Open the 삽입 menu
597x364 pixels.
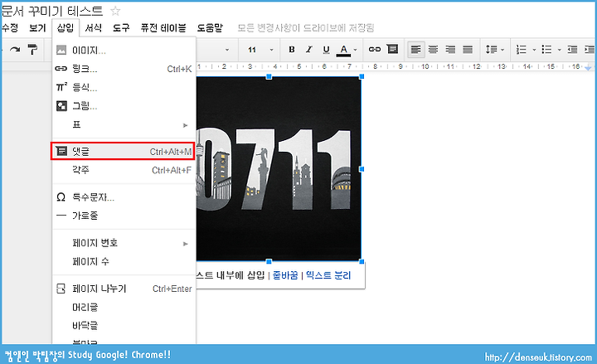click(x=66, y=28)
